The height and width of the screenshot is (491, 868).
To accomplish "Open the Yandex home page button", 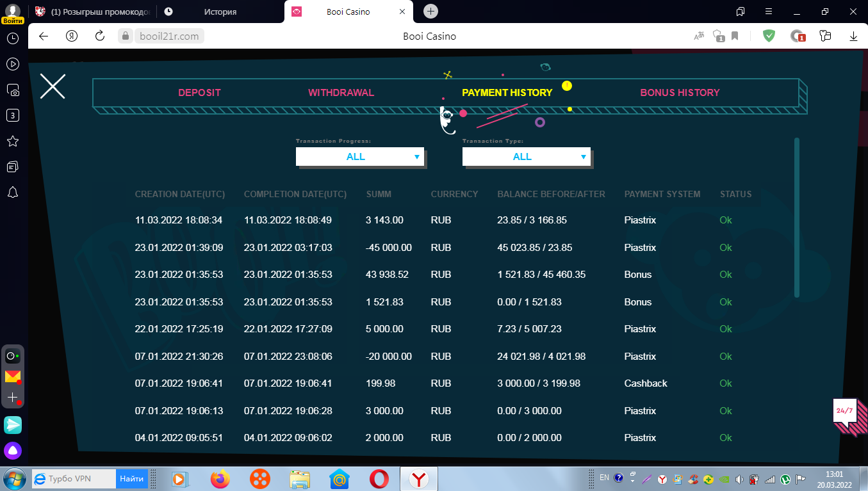I will [x=72, y=36].
